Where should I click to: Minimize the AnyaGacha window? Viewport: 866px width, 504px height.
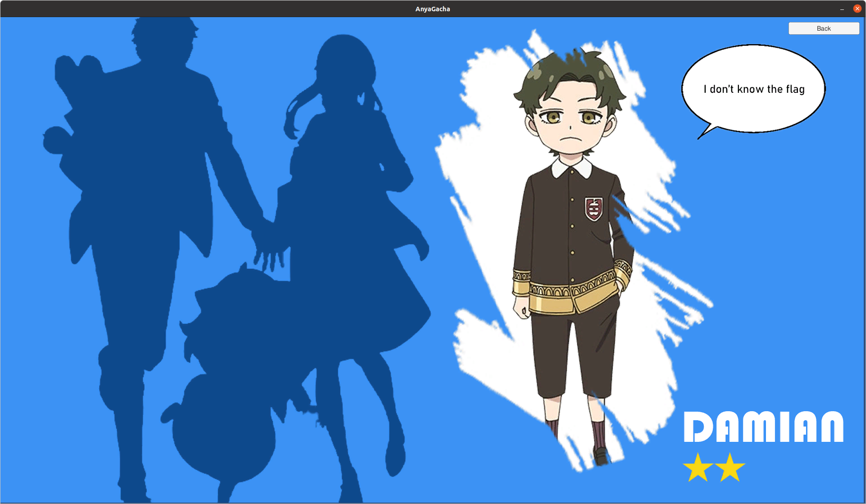tap(842, 9)
